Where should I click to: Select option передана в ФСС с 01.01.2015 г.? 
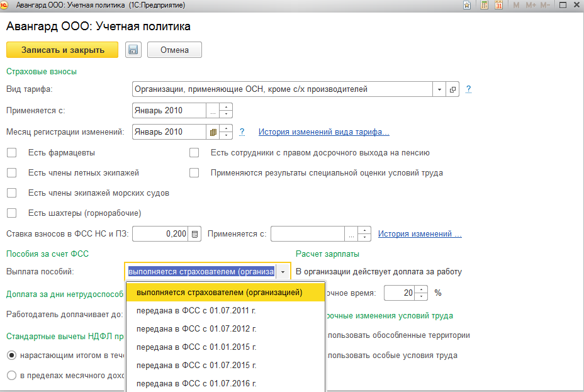pyautogui.click(x=196, y=347)
